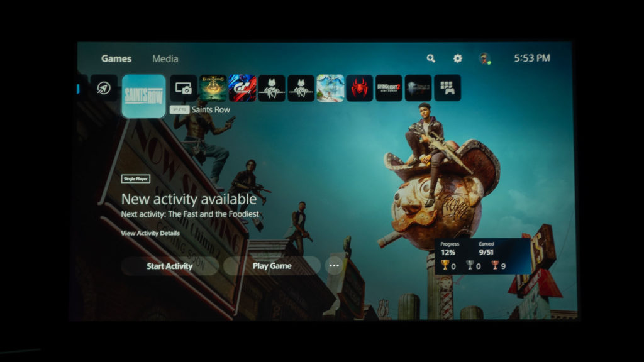Click the Earned 9/51 value

click(x=486, y=253)
